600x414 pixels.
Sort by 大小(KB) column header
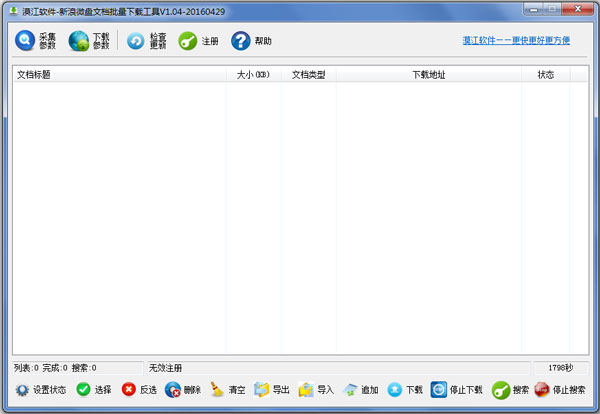pos(253,75)
